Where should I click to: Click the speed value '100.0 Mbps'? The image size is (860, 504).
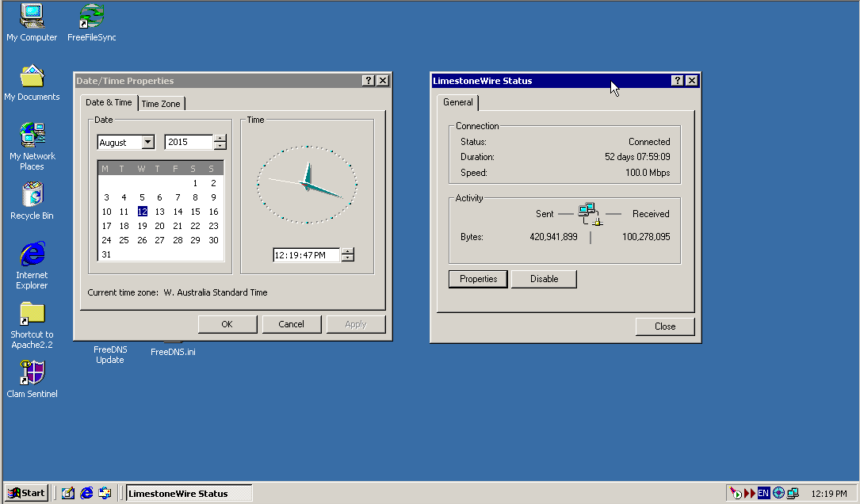648,173
